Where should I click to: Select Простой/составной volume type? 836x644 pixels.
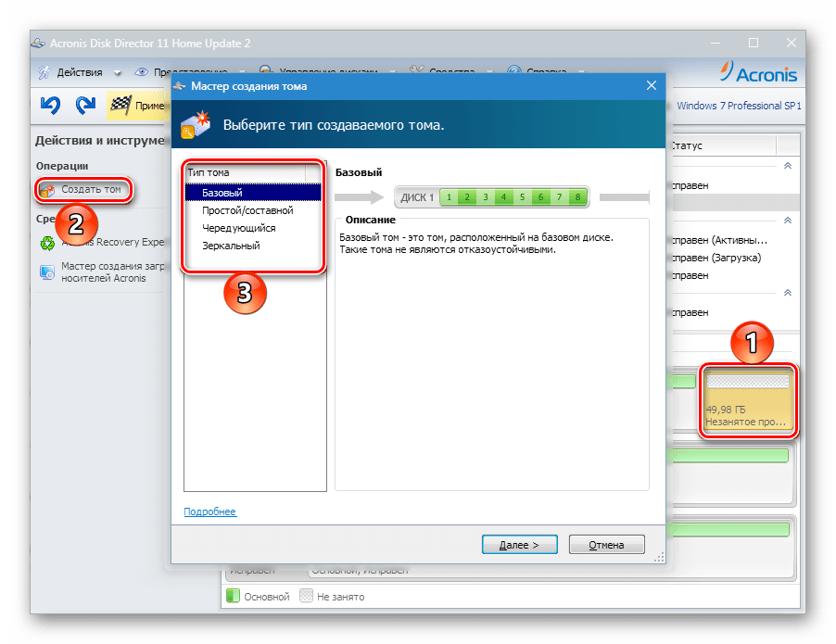253,210
